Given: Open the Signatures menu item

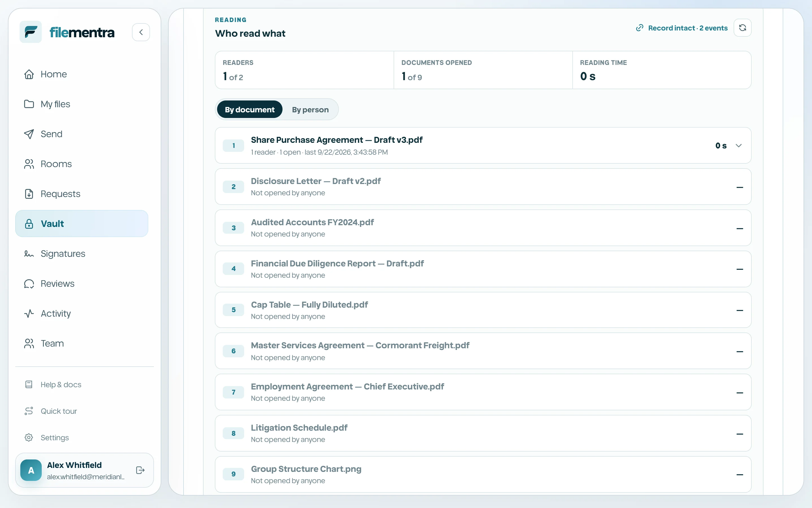Looking at the screenshot, I should pyautogui.click(x=81, y=254).
